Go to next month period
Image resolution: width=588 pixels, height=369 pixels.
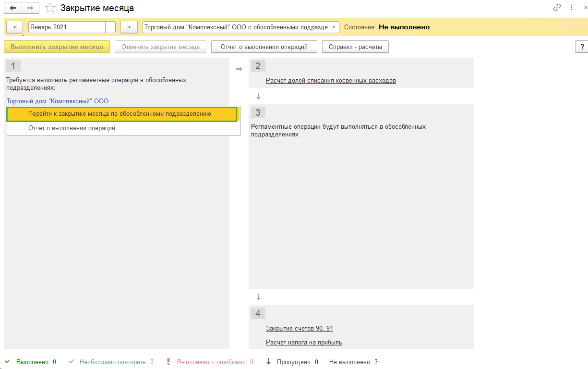click(x=129, y=27)
